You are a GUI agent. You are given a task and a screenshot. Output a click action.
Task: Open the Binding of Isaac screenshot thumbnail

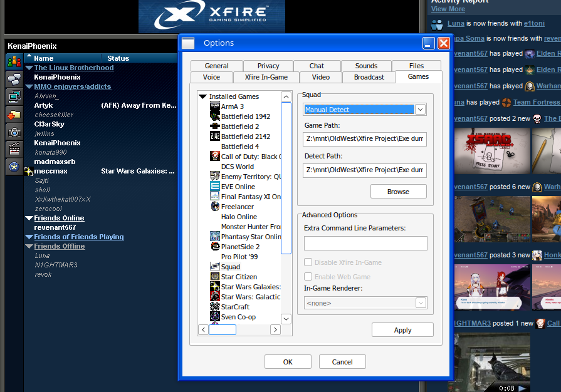492,151
